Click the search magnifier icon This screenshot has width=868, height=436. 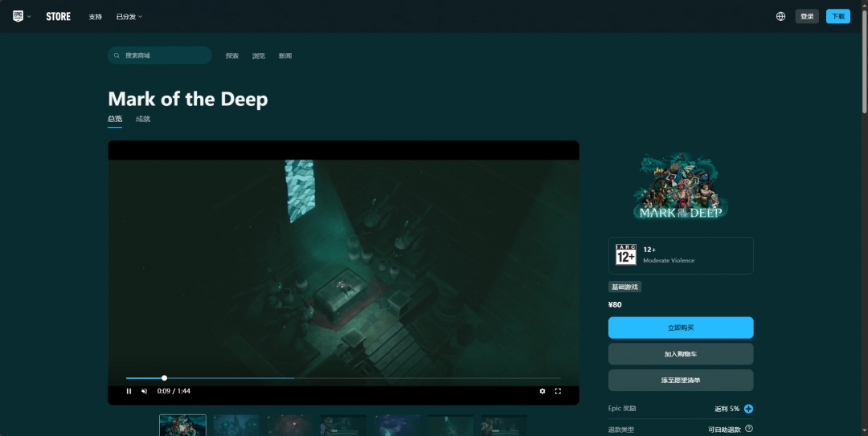pos(118,55)
